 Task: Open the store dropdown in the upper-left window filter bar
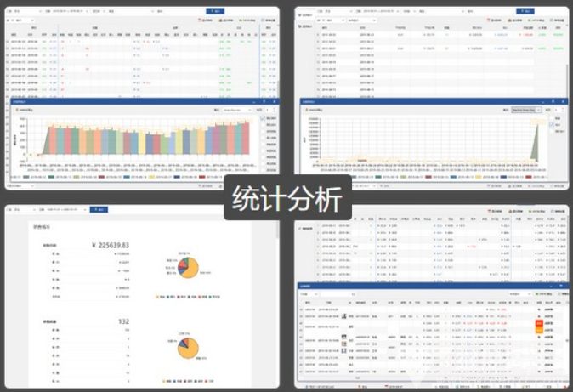[27, 11]
